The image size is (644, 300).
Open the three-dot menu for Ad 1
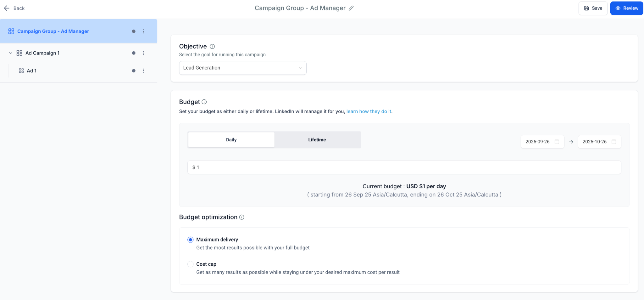[x=143, y=71]
